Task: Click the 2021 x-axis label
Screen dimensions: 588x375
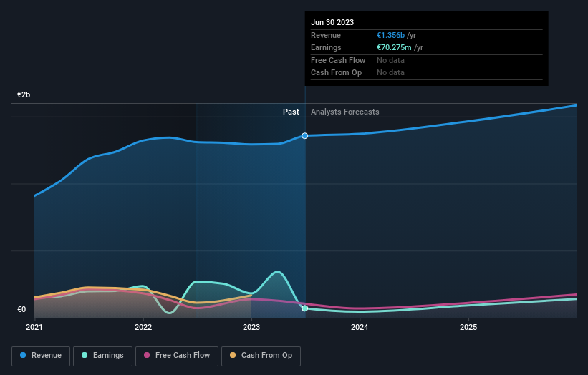Action: point(34,328)
